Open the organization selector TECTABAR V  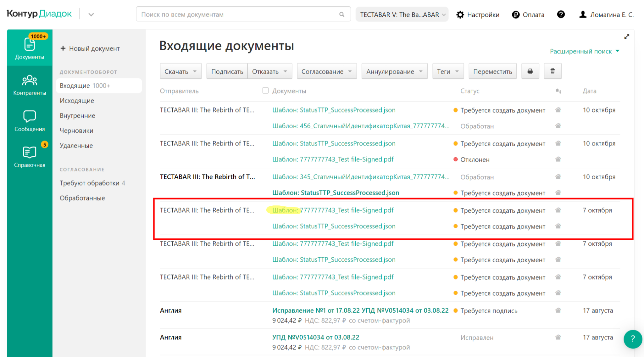[402, 14]
